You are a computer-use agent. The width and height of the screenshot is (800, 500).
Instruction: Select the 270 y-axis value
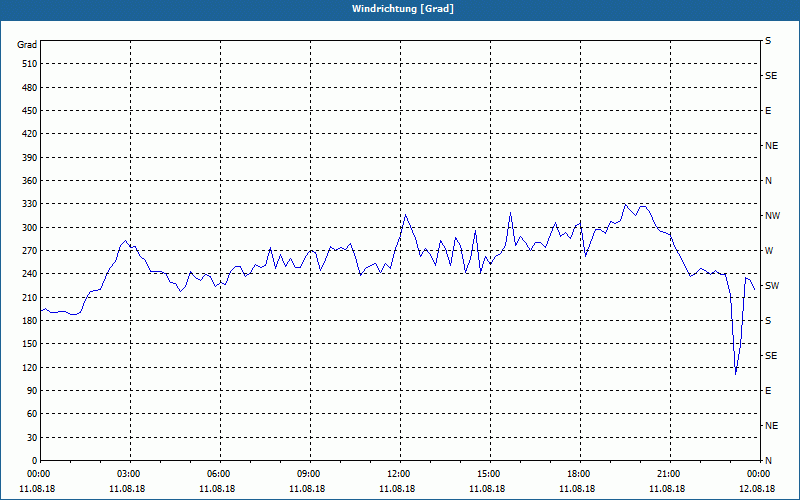point(30,251)
